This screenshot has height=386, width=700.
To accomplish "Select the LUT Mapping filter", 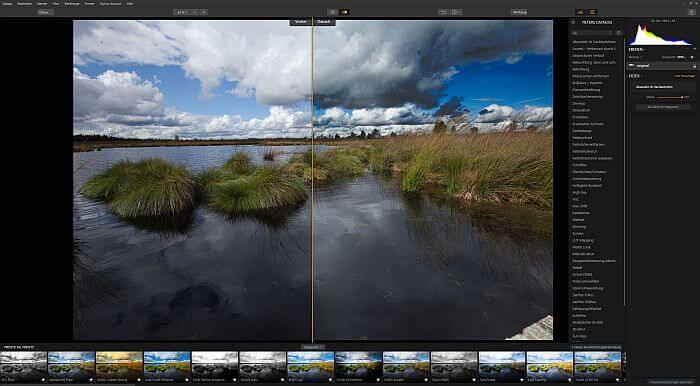I will pos(583,240).
